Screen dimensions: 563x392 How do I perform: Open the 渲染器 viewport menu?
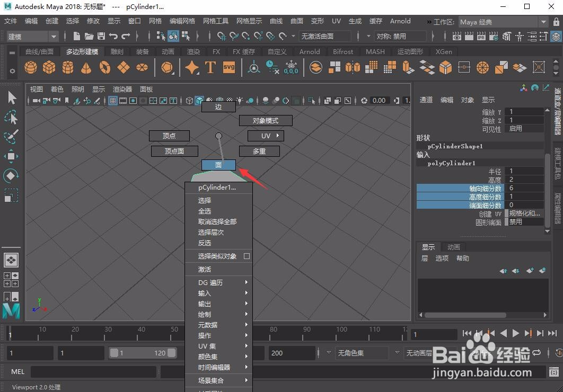pyautogui.click(x=121, y=89)
